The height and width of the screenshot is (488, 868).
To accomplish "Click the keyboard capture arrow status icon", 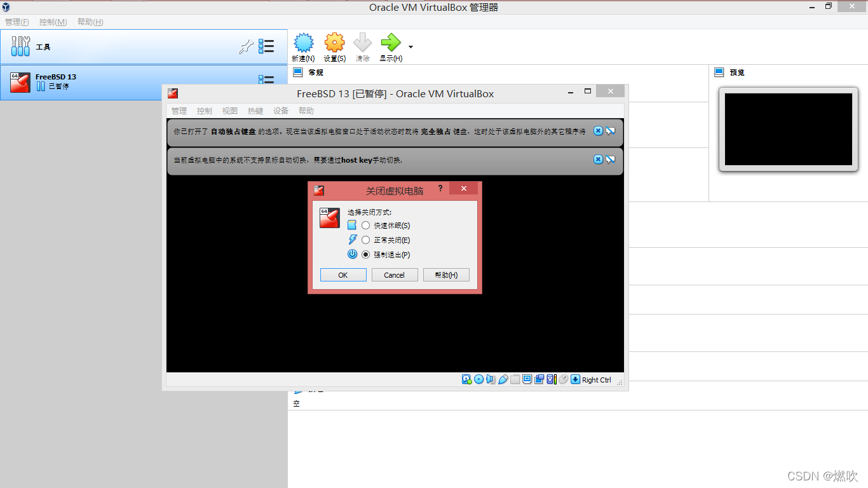I will pos(576,379).
